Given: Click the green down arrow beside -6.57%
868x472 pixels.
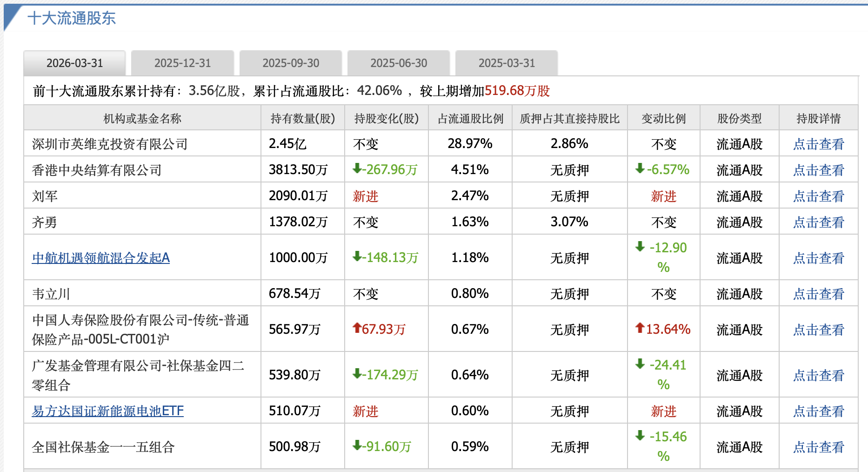Looking at the screenshot, I should (640, 169).
